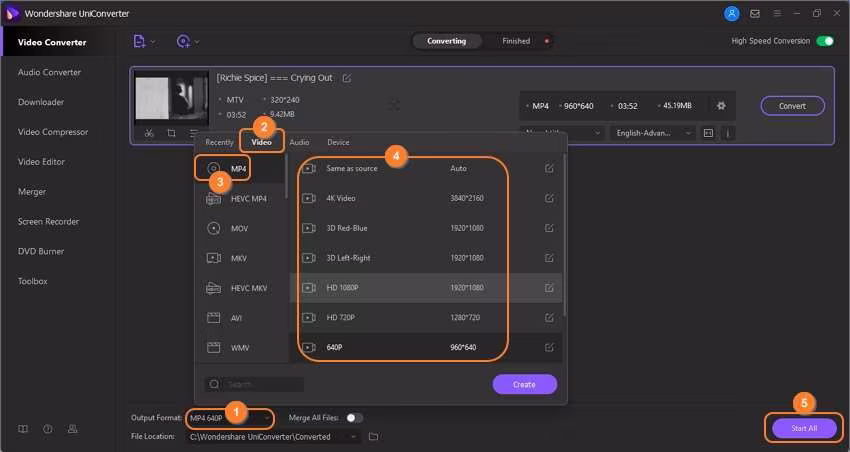Image resolution: width=850 pixels, height=452 pixels.
Task: Open the user guide book icon
Action: coord(23,429)
